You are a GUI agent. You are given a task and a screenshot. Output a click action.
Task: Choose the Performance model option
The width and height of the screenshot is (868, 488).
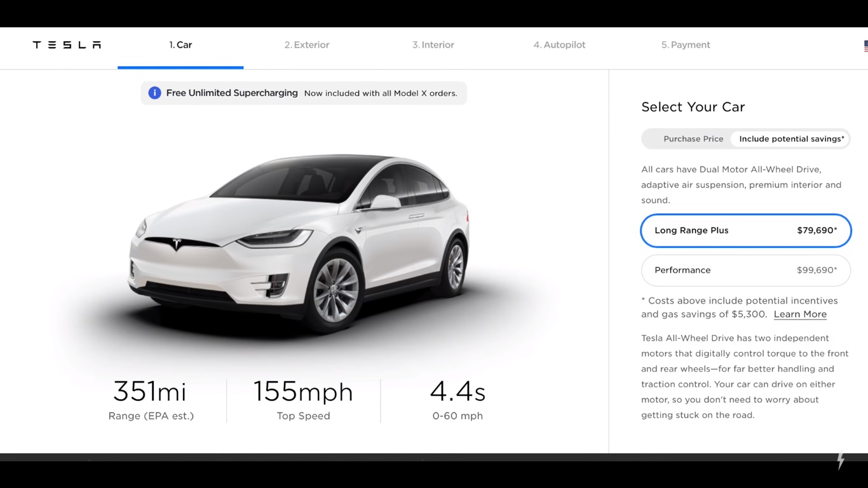[x=745, y=270]
